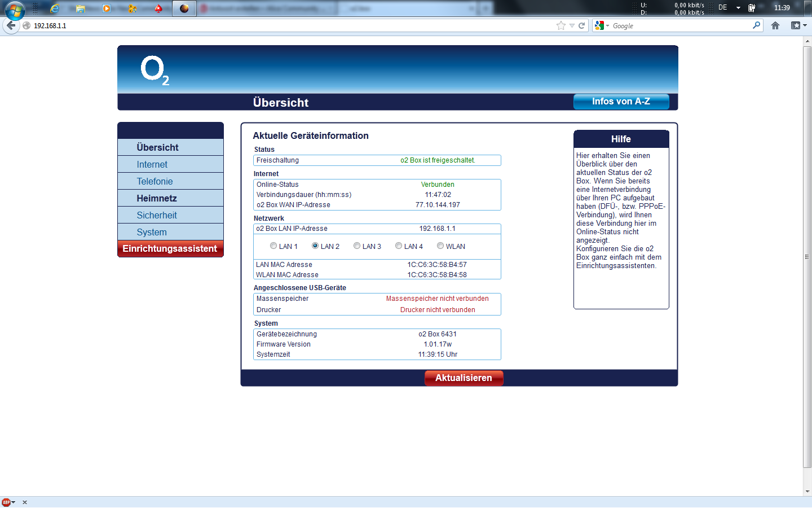
Task: Open the Internet menu item in sidebar
Action: [x=152, y=164]
